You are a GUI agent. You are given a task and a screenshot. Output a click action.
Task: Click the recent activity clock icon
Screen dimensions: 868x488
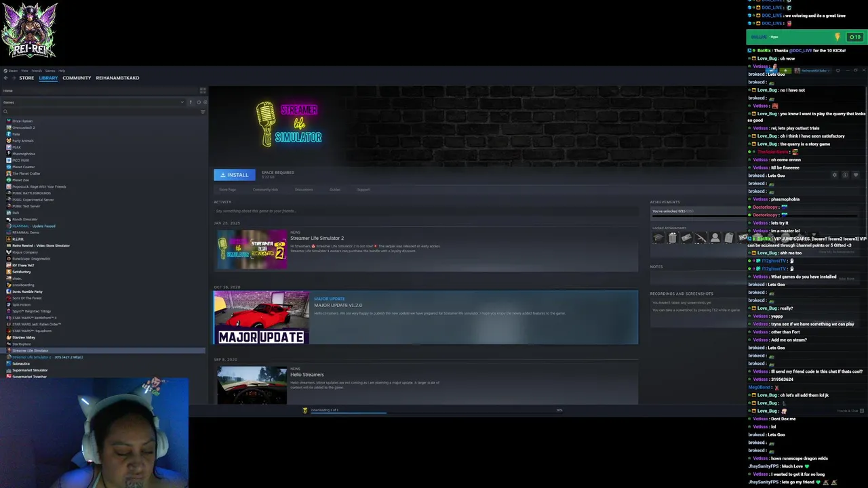tap(199, 102)
